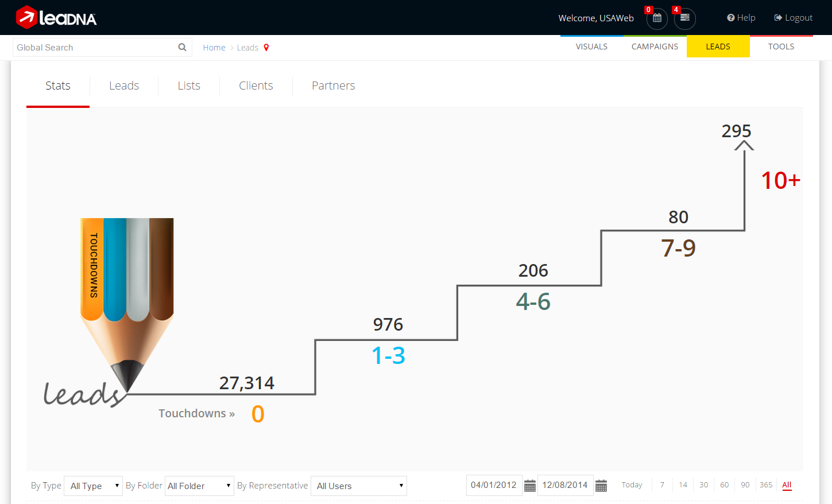Image resolution: width=832 pixels, height=504 pixels.
Task: Click the Logout link
Action: coord(794,18)
